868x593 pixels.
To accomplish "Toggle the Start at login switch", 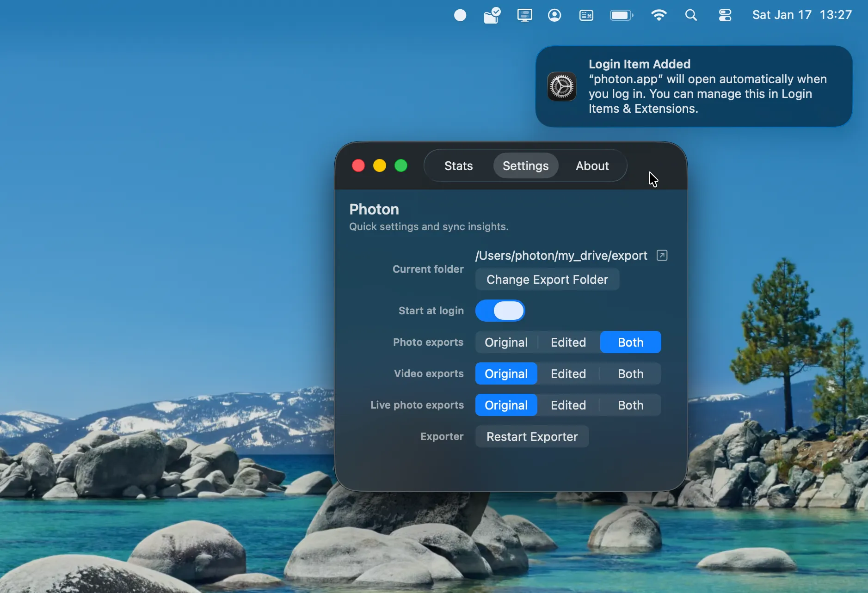I will point(500,311).
